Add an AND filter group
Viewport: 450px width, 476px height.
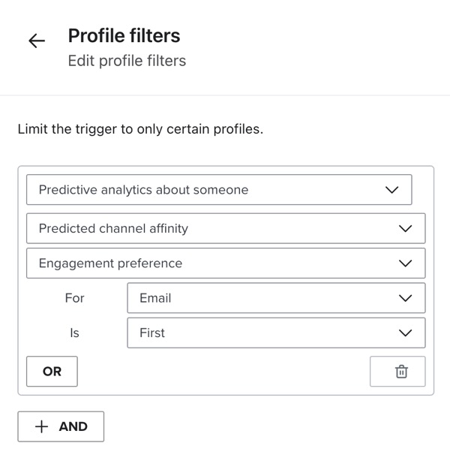pyautogui.click(x=61, y=426)
